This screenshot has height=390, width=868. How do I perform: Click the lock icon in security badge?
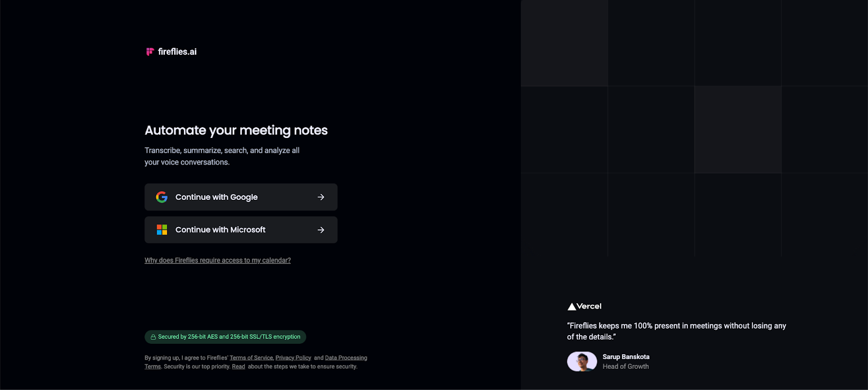(x=153, y=337)
